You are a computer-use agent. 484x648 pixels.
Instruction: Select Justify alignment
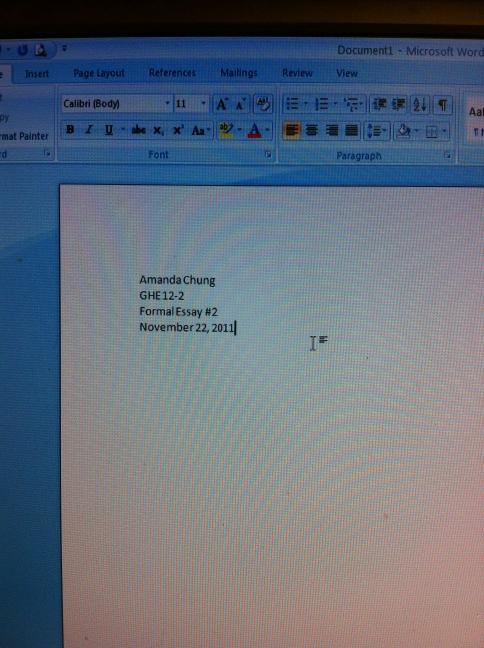coord(351,131)
